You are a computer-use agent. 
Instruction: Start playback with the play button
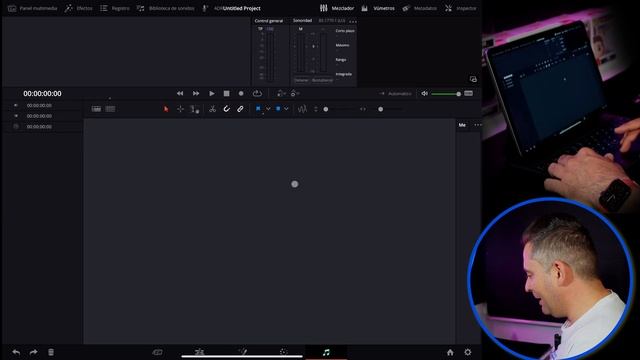coord(211,93)
